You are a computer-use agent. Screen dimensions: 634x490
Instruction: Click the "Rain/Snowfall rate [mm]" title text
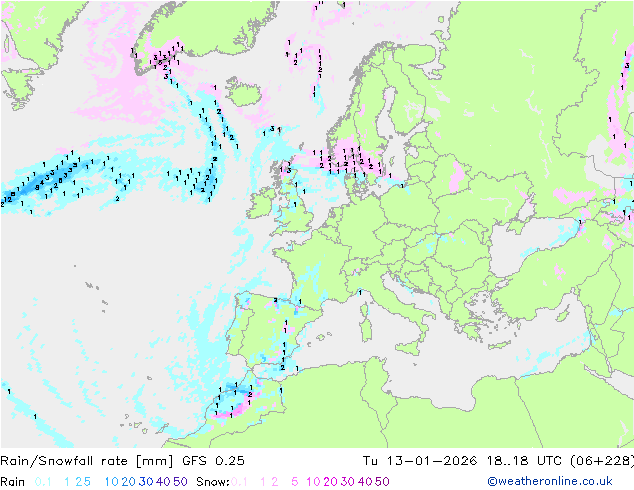[x=87, y=461]
